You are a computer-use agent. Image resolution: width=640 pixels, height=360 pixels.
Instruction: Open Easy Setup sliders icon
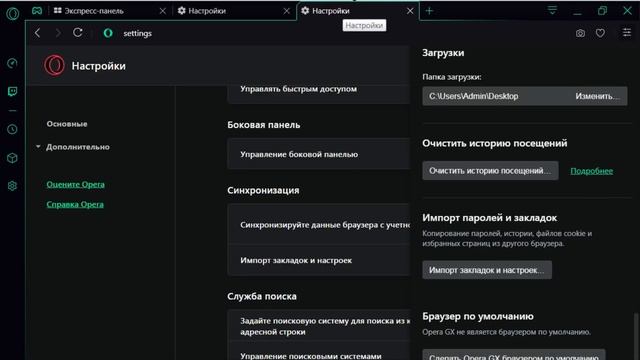(x=627, y=33)
